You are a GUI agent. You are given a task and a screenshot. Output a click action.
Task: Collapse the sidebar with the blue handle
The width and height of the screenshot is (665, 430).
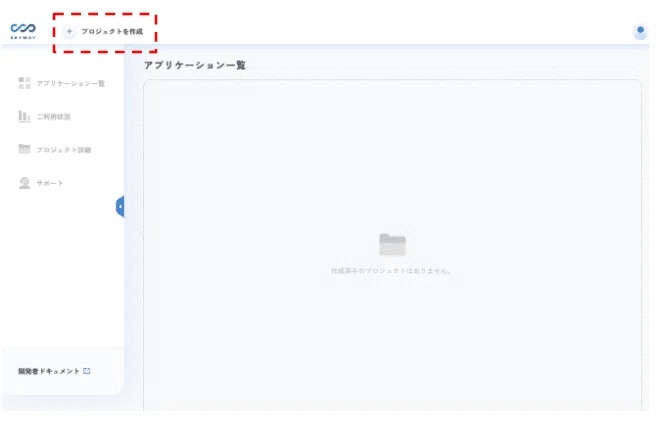coord(120,207)
